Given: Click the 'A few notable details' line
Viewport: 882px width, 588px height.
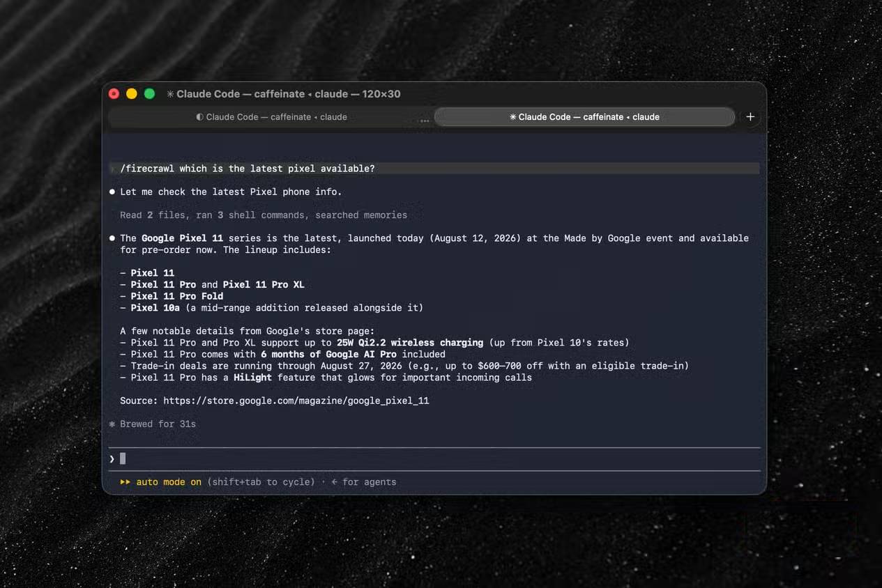Looking at the screenshot, I should point(248,331).
